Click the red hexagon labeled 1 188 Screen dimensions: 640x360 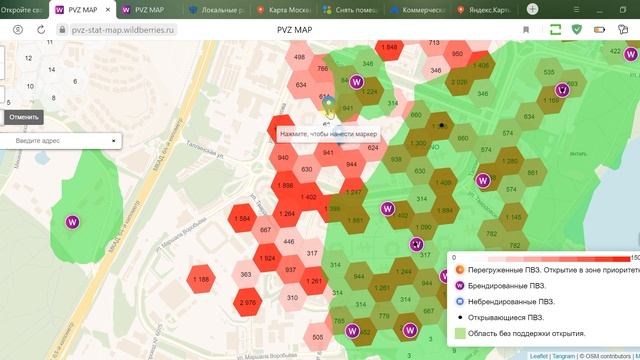201,279
